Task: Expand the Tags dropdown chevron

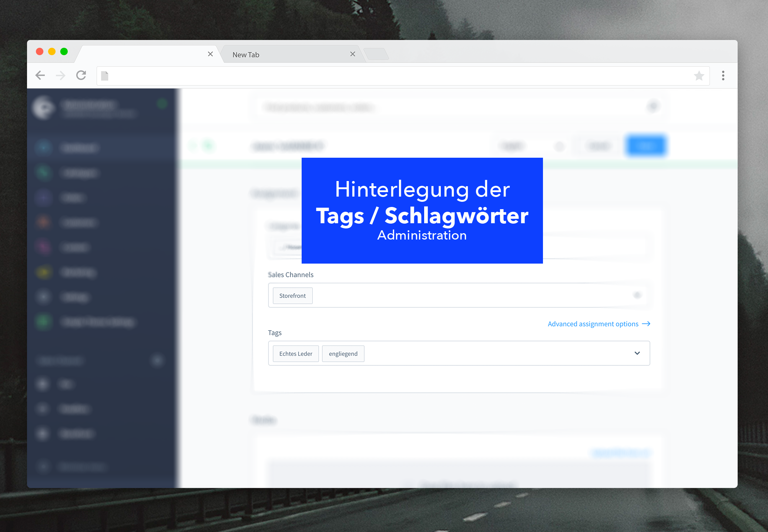Action: coord(637,353)
